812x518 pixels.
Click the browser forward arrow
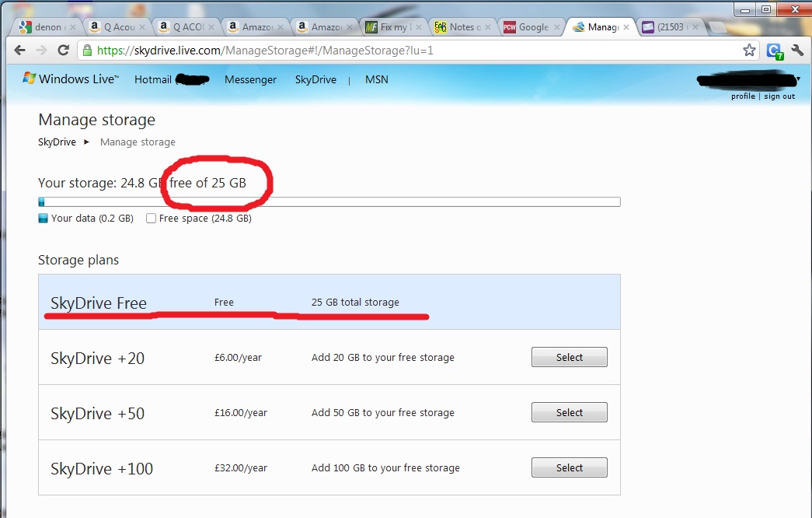pyautogui.click(x=41, y=51)
